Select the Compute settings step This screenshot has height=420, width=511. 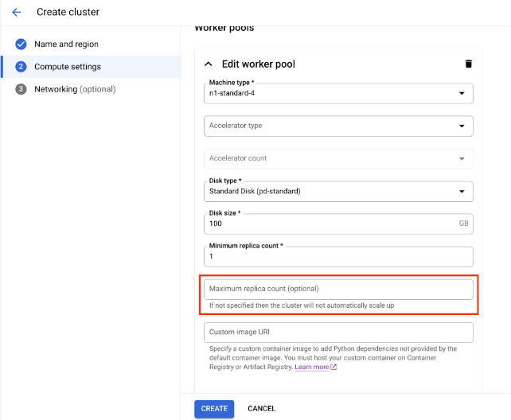[68, 67]
